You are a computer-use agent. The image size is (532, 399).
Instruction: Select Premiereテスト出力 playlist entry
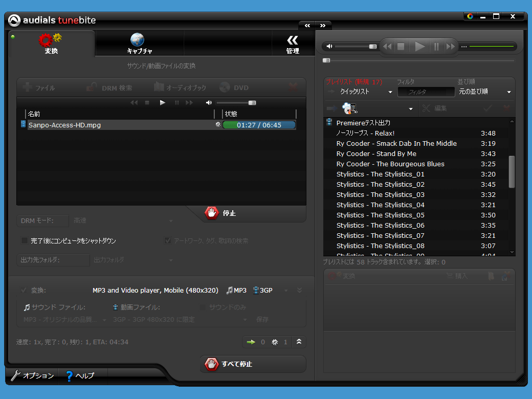pos(416,123)
